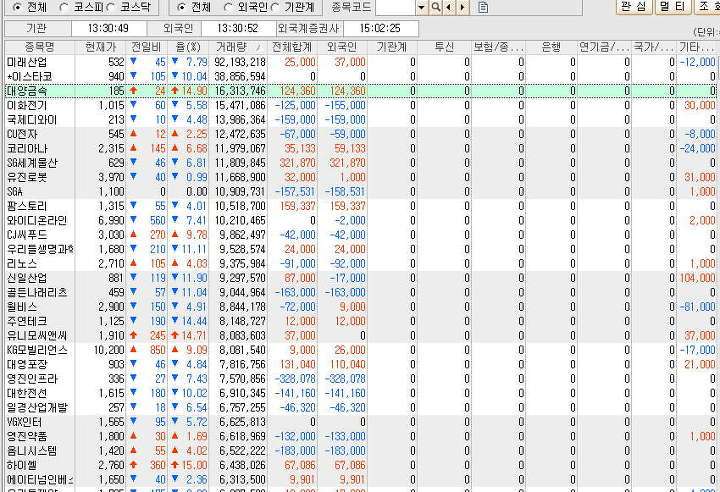
Task: Click the 외국인 column header
Action: click(342, 47)
